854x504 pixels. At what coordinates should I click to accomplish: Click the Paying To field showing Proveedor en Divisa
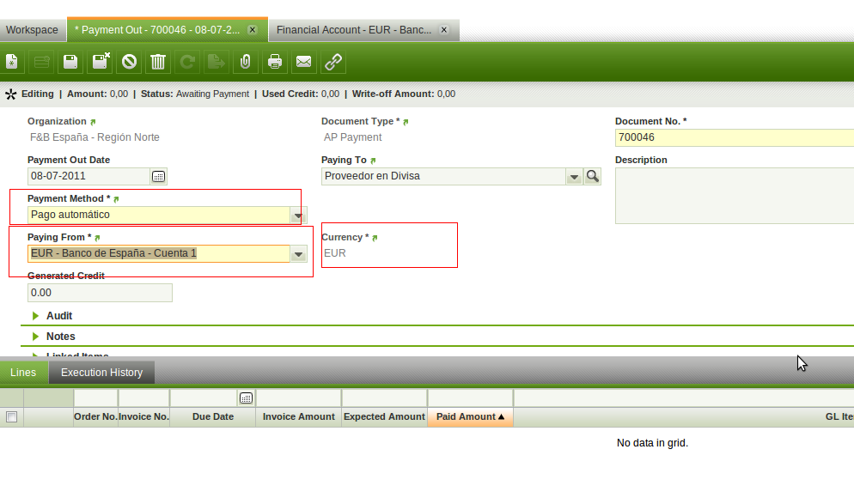coord(443,176)
